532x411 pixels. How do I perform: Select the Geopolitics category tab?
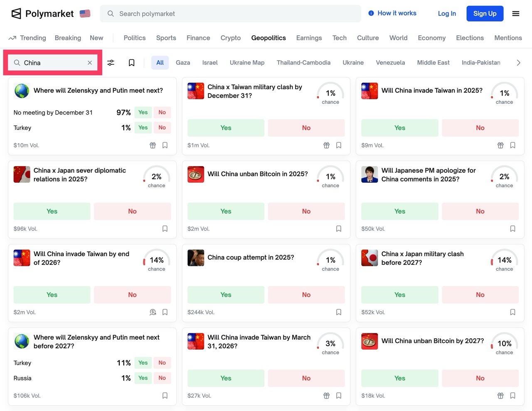coord(268,38)
